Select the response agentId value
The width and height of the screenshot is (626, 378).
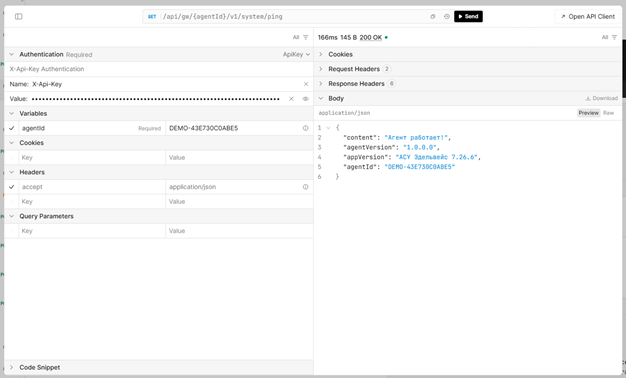(420, 167)
